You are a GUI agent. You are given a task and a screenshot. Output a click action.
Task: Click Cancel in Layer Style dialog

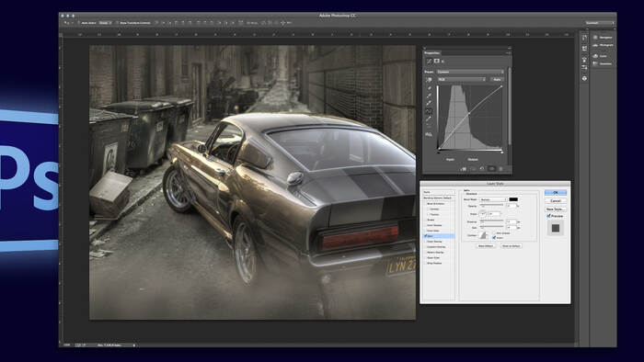(556, 201)
